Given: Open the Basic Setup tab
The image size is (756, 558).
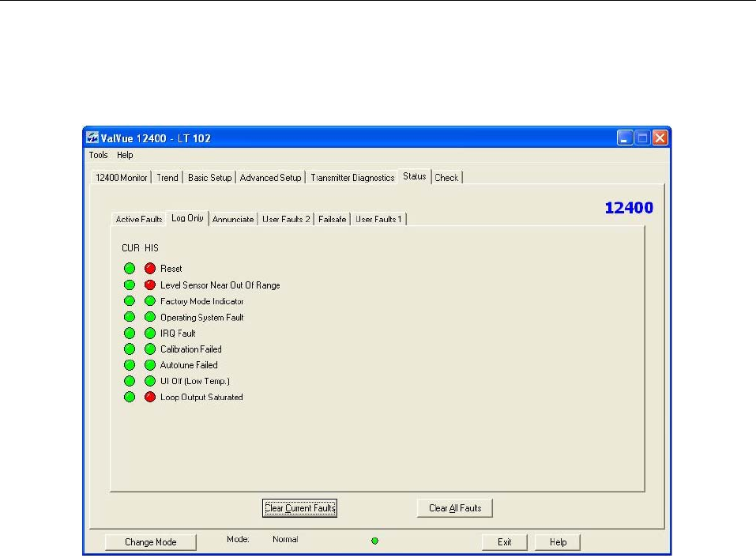Looking at the screenshot, I should point(209,178).
